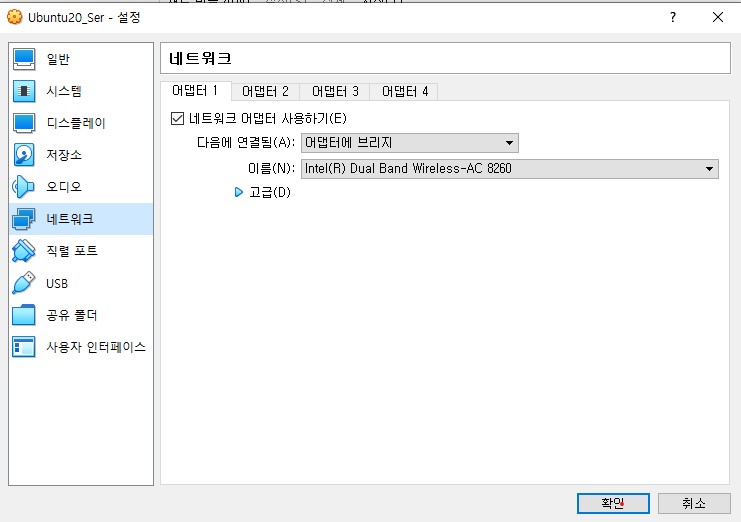The image size is (741, 522).
Task: Click the 이름(N): label
Action: (271, 168)
